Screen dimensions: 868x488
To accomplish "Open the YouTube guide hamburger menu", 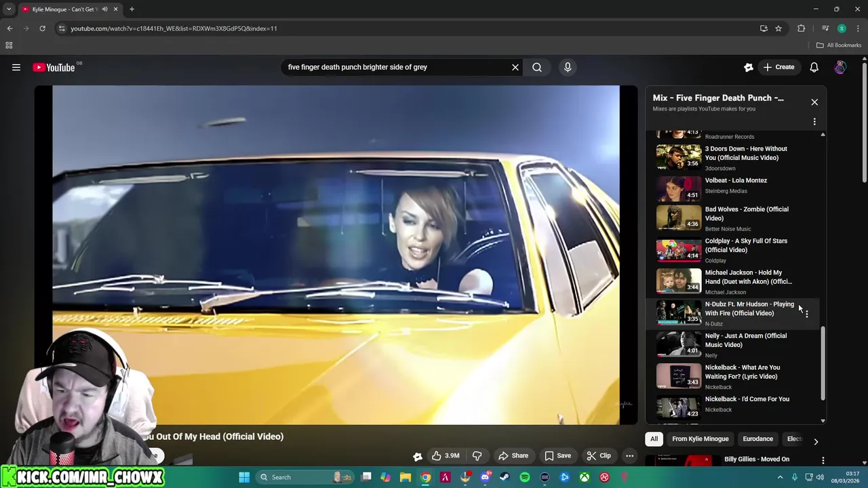I will [16, 67].
